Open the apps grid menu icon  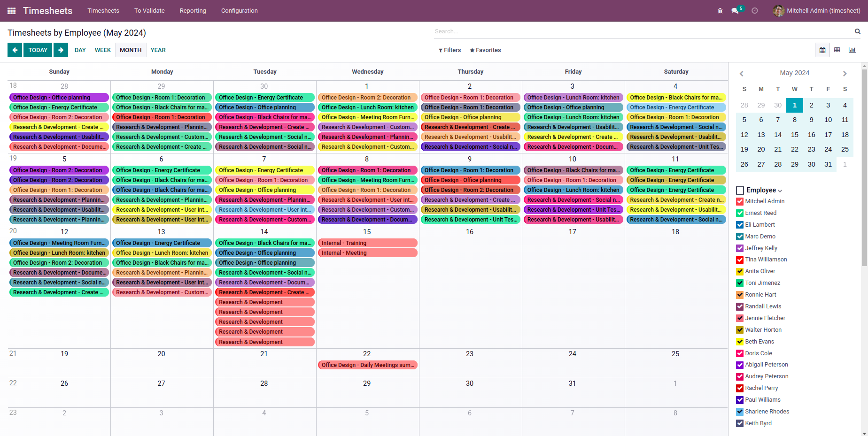(x=12, y=11)
